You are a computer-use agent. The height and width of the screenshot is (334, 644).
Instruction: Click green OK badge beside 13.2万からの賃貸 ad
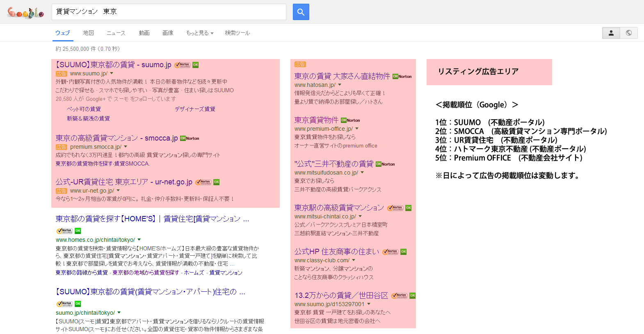(x=413, y=295)
